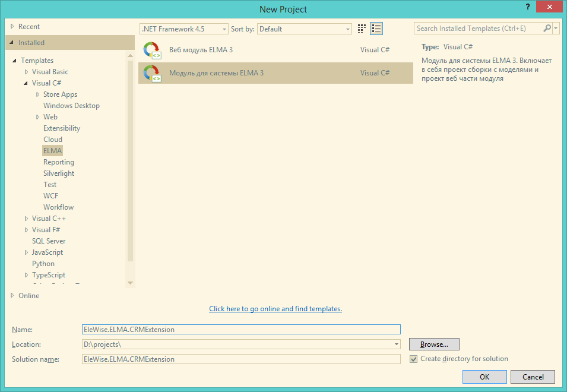Click OK to create the project

tap(484, 377)
